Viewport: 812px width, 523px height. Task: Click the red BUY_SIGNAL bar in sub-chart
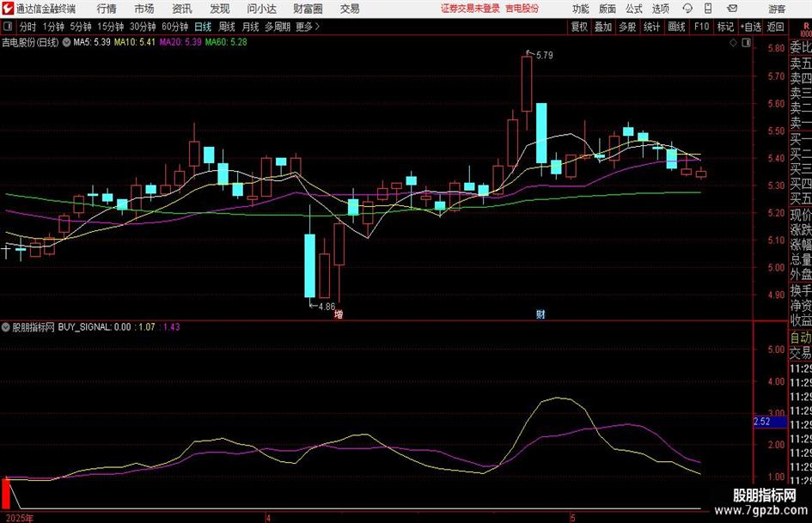click(7, 494)
